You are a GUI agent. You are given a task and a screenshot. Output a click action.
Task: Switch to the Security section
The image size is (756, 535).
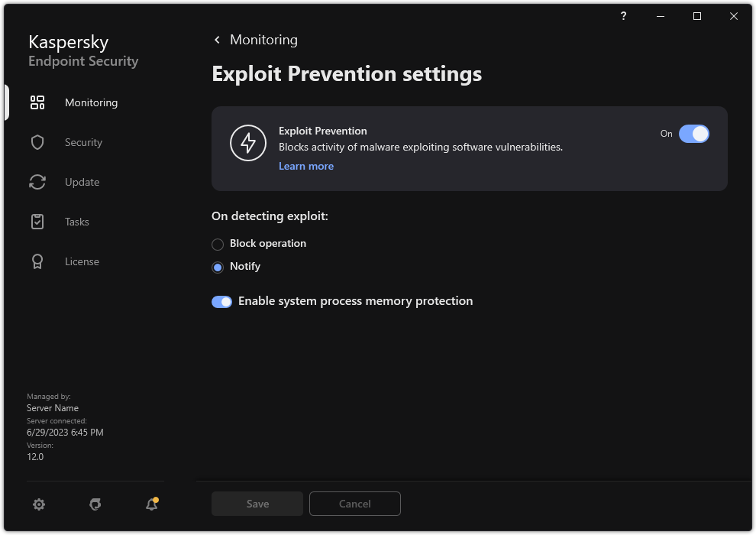pos(82,142)
